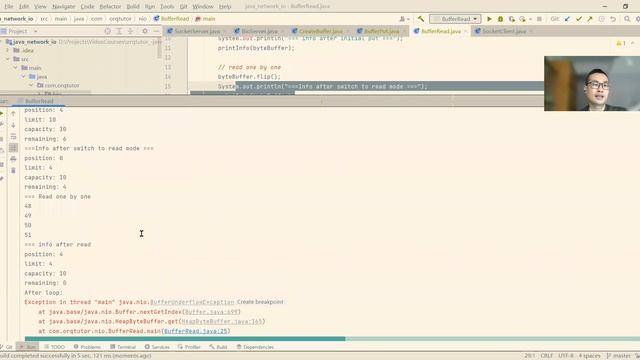This screenshot has height=360, width=640.
Task: Click main in the breadcrumb bar
Action: 205,19
